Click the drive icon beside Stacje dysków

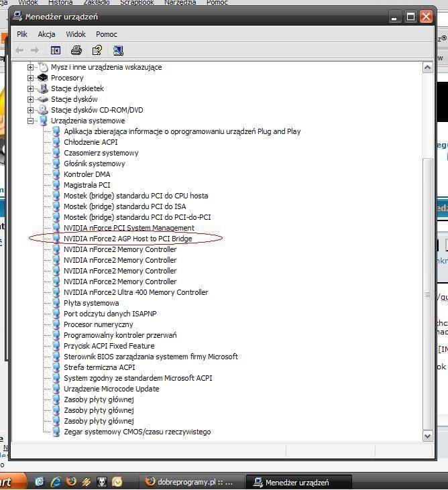[x=43, y=99]
